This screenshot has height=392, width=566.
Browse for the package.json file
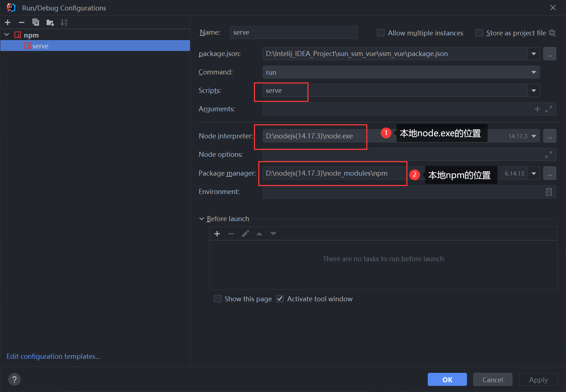(549, 54)
